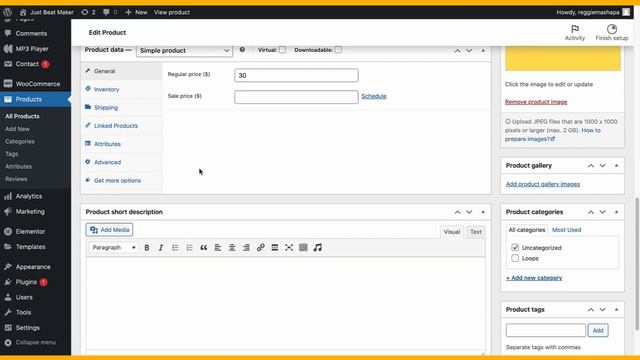Switch to Most Used categories tab
The width and height of the screenshot is (640, 360).
pyautogui.click(x=567, y=230)
